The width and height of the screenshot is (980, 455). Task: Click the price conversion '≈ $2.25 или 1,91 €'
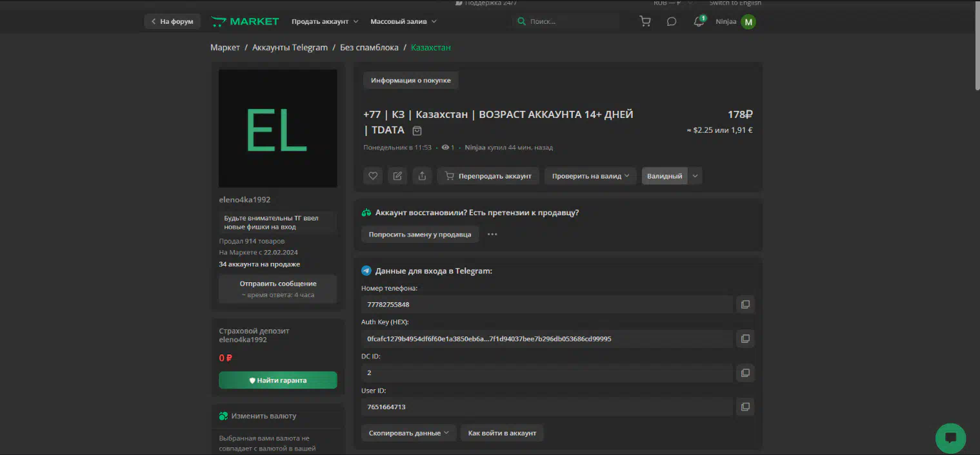tap(719, 130)
